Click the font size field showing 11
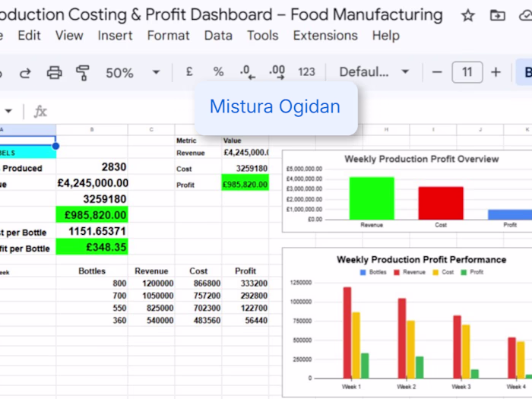 pyautogui.click(x=467, y=72)
